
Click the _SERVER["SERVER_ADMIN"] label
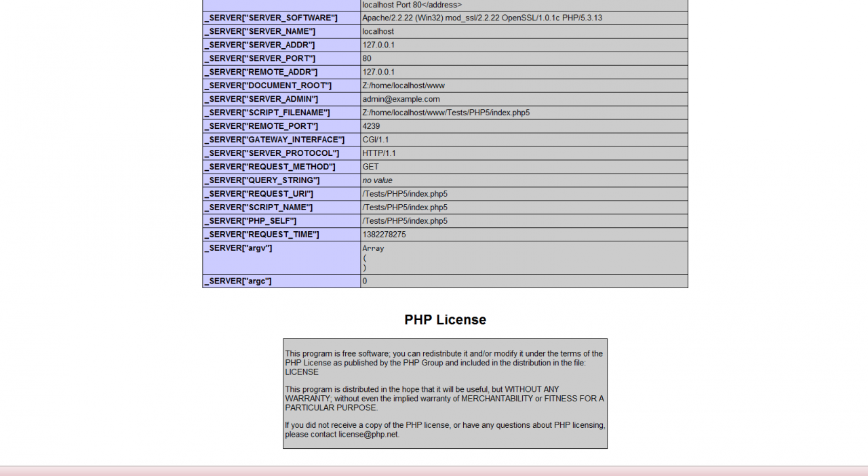(261, 99)
